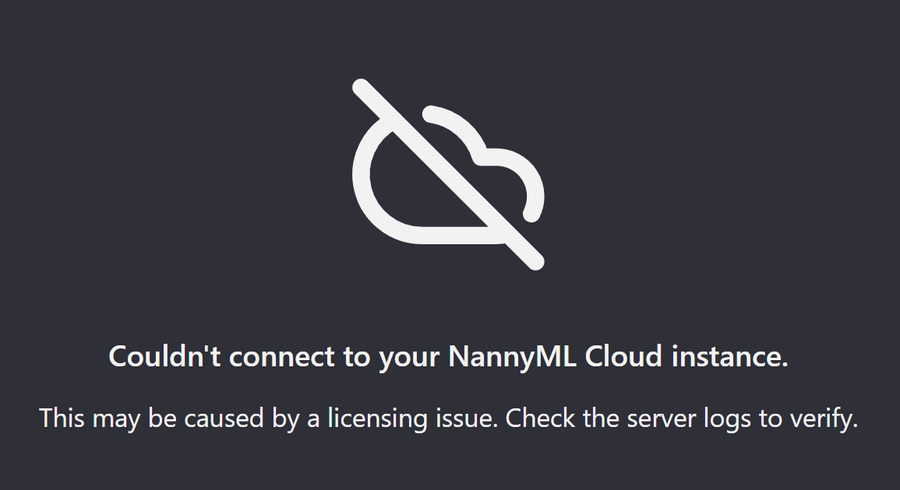This screenshot has height=490, width=900.
Task: Click the crossed-out cloud icon
Action: (449, 174)
